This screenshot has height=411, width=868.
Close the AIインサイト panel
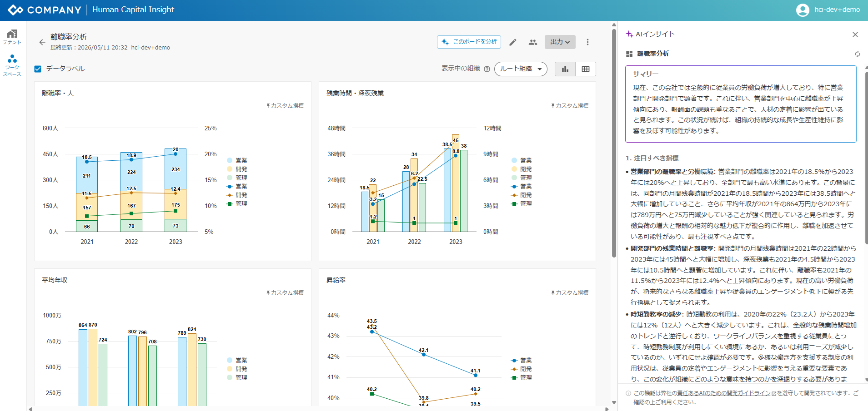coord(855,35)
